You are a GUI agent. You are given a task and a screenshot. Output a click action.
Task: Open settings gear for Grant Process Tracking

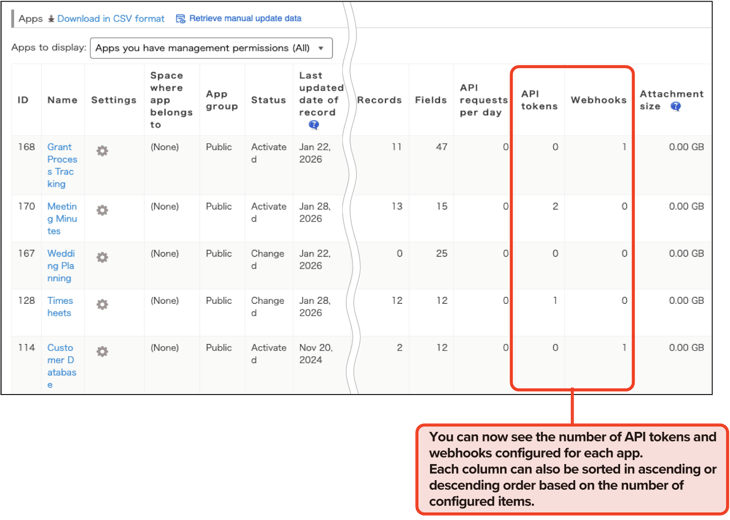point(102,151)
